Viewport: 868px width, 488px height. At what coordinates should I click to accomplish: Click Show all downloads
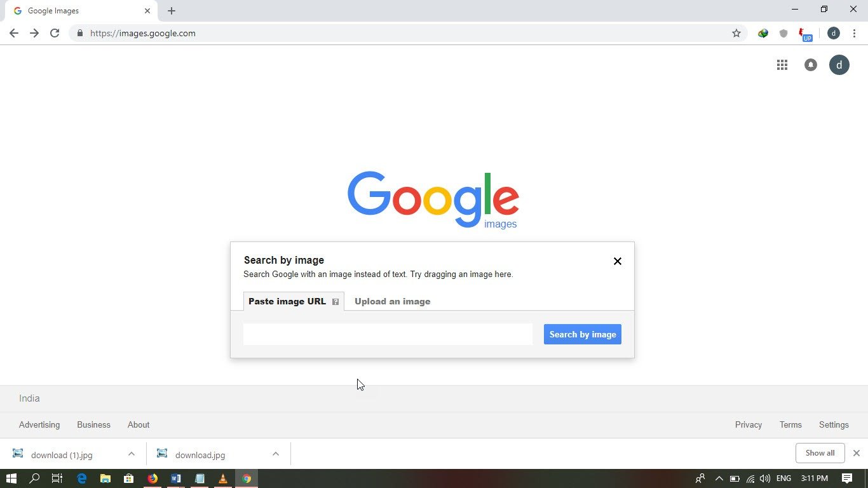(820, 453)
